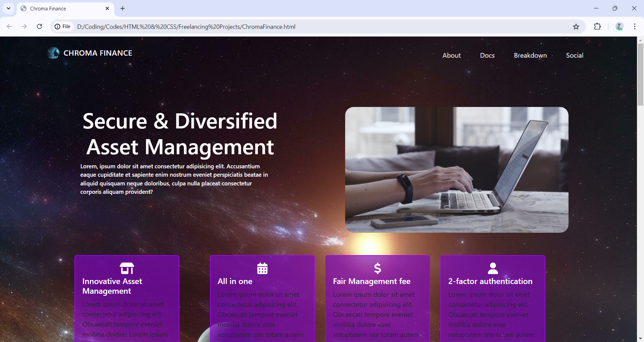Click the address bar URL
The height and width of the screenshot is (342, 644).
tap(186, 27)
